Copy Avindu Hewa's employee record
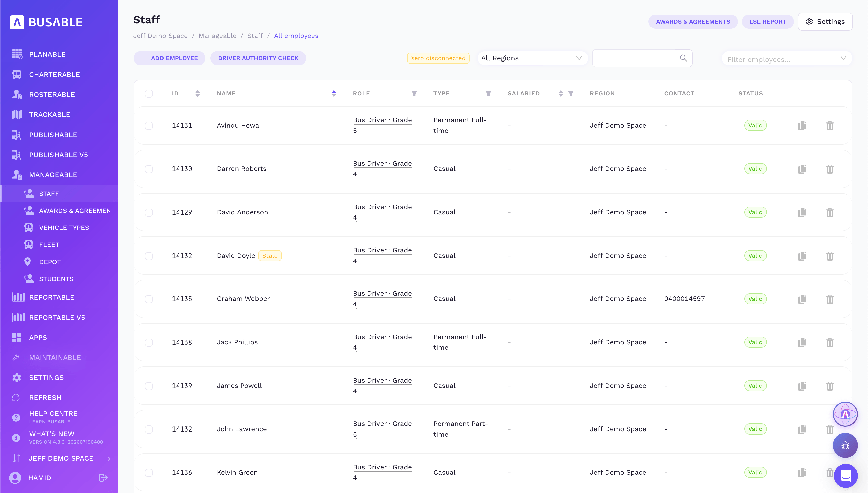The height and width of the screenshot is (493, 868). coord(802,126)
